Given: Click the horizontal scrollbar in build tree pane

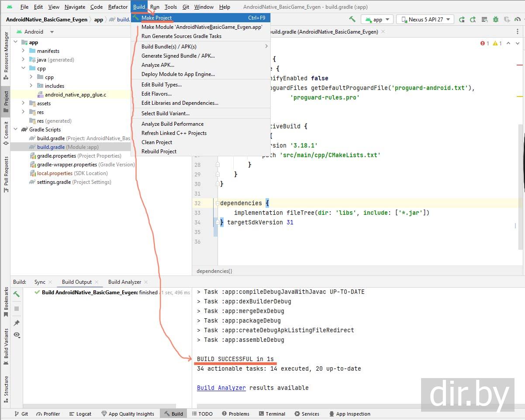Looking at the screenshot, I should [x=100, y=406].
